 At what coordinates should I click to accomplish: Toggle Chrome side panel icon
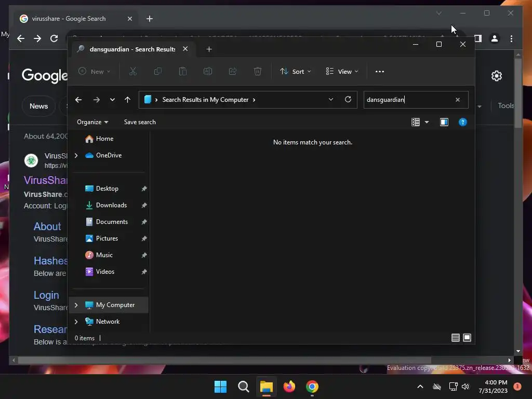pos(478,38)
